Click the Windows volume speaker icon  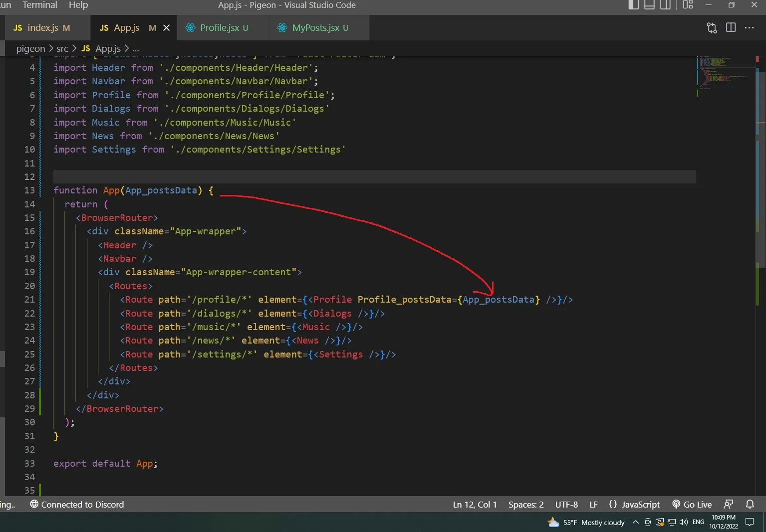pyautogui.click(x=683, y=523)
